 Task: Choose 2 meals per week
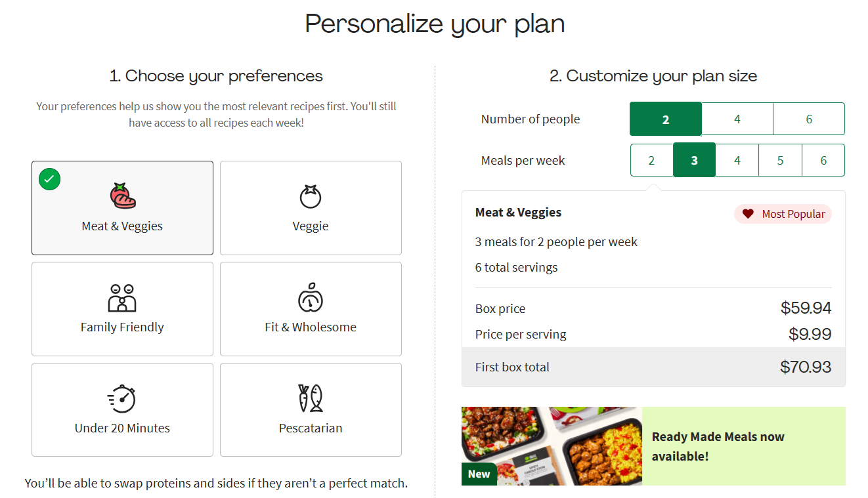click(651, 161)
